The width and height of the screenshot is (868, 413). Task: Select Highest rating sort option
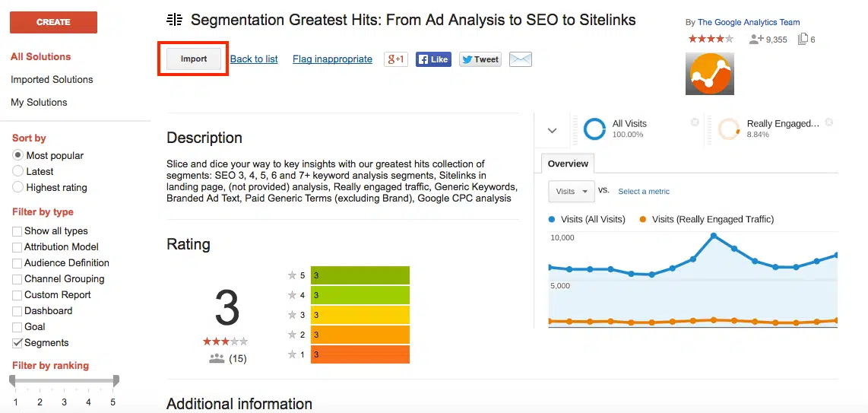point(18,187)
